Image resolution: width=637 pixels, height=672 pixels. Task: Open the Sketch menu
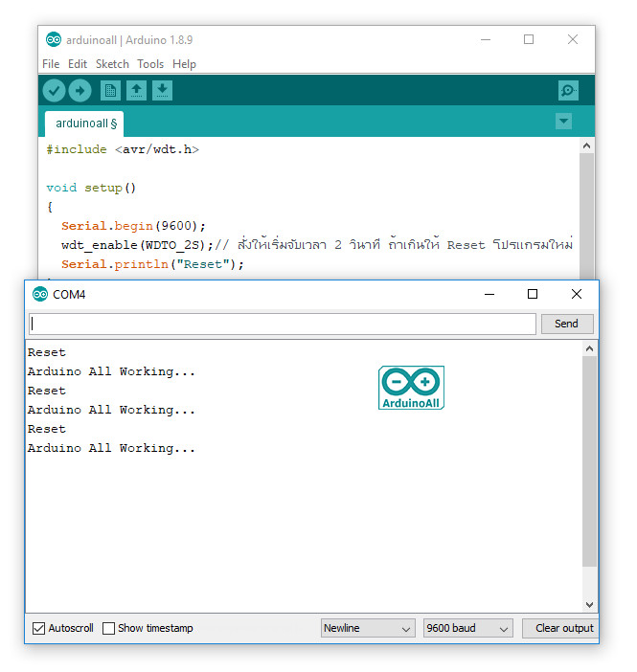coord(112,64)
